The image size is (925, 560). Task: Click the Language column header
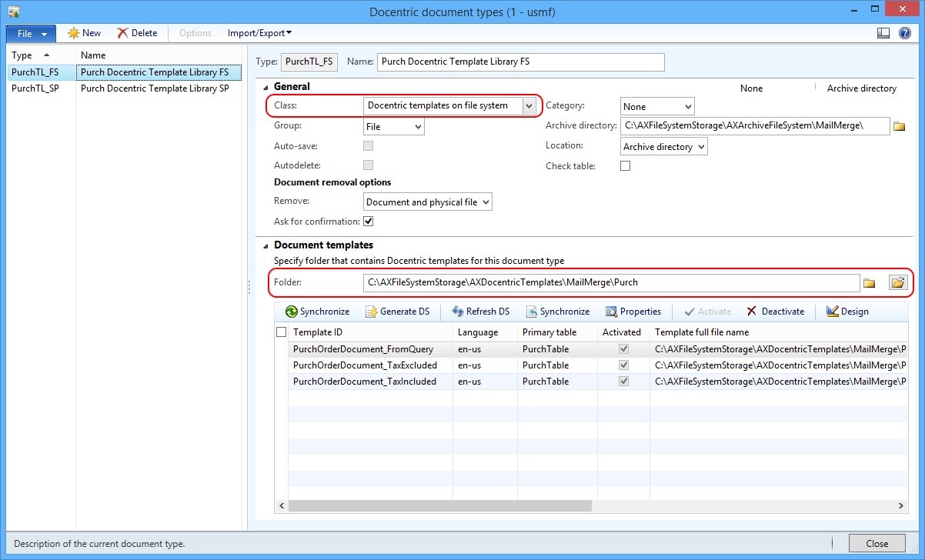[x=485, y=332]
